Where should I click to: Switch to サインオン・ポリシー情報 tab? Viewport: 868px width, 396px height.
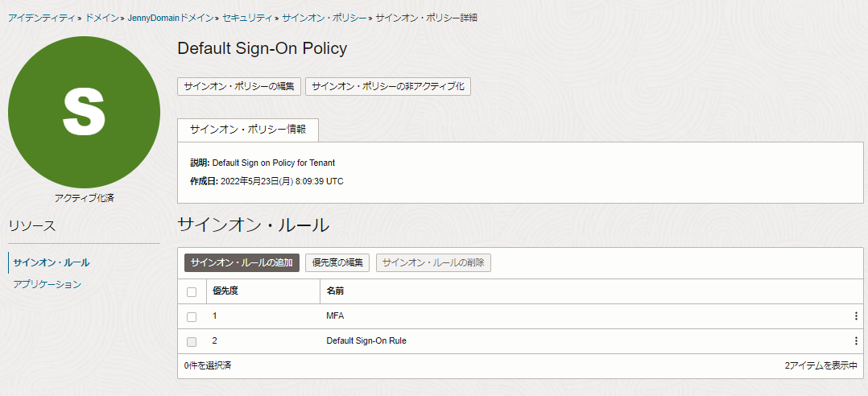(248, 130)
